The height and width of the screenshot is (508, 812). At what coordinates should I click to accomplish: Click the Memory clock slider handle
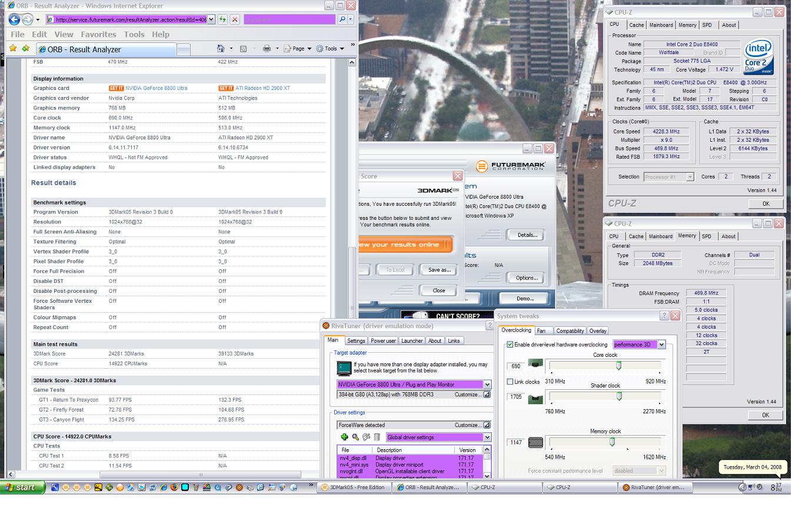coord(612,442)
